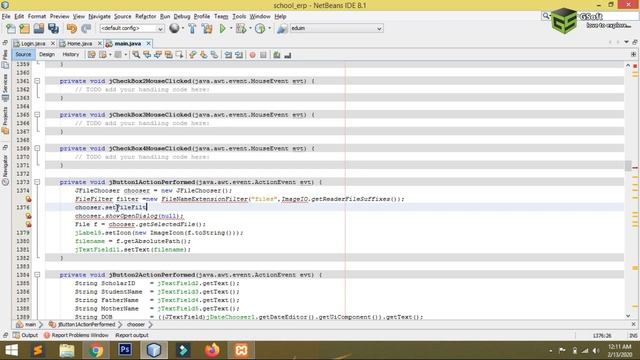This screenshot has height=360, width=640.
Task: Open the Refactor menu
Action: pyautogui.click(x=145, y=16)
